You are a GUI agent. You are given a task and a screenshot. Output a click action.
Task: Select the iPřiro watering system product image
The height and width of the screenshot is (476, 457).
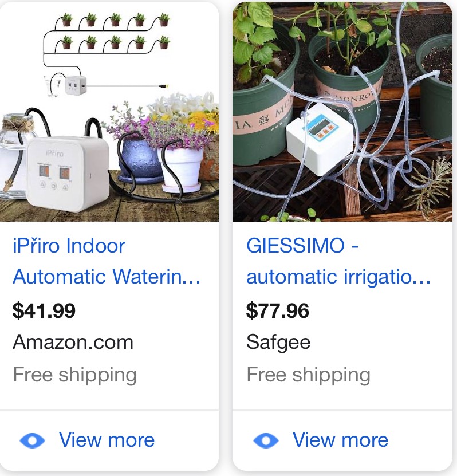tap(109, 112)
